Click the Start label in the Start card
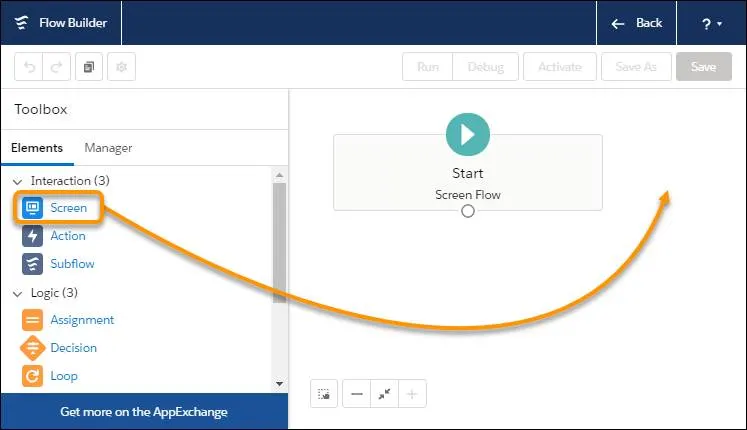Viewport: 747px width, 430px height. [468, 173]
